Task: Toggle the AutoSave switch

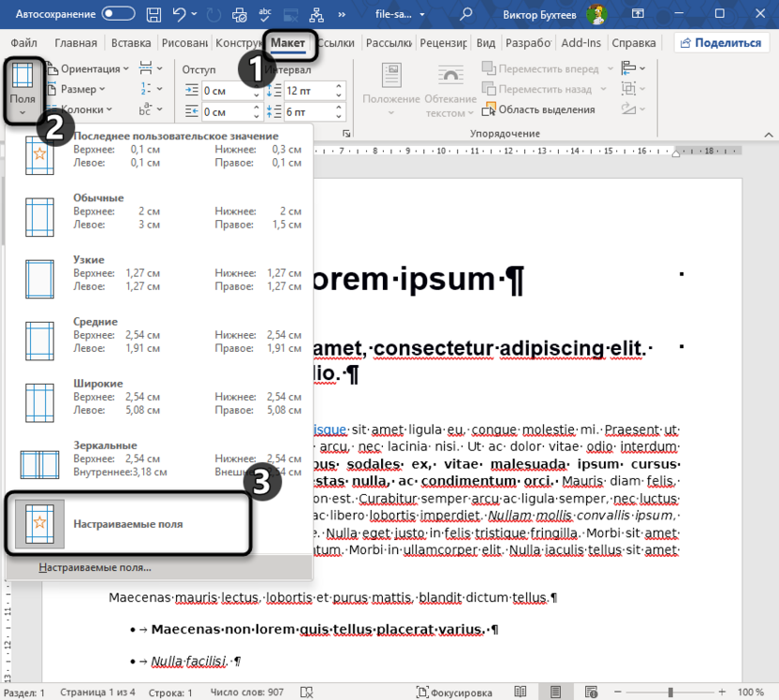Action: coord(118,14)
